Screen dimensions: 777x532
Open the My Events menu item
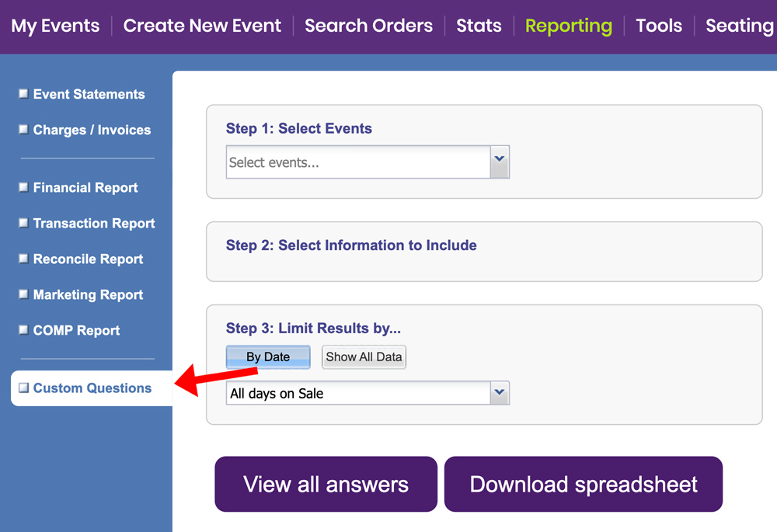[x=55, y=26]
